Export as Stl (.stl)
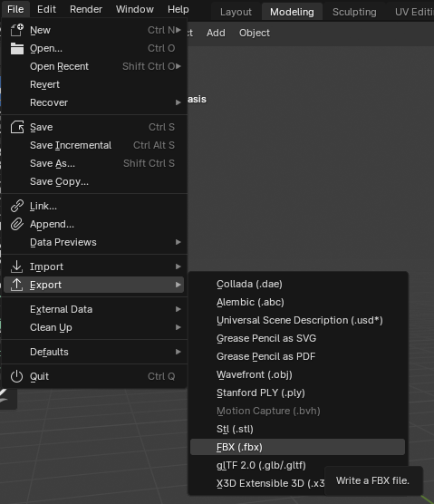 click(x=297, y=429)
